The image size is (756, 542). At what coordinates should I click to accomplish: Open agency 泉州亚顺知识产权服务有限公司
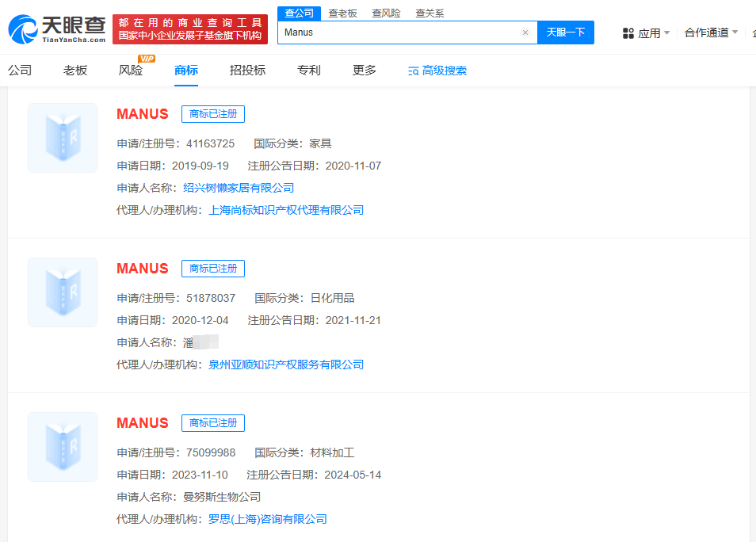click(x=286, y=365)
